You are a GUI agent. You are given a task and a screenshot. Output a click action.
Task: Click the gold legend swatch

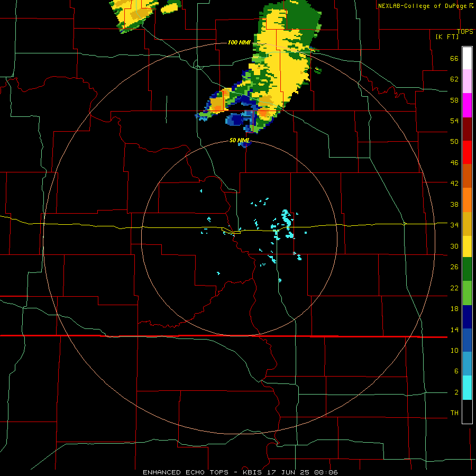pos(467,224)
